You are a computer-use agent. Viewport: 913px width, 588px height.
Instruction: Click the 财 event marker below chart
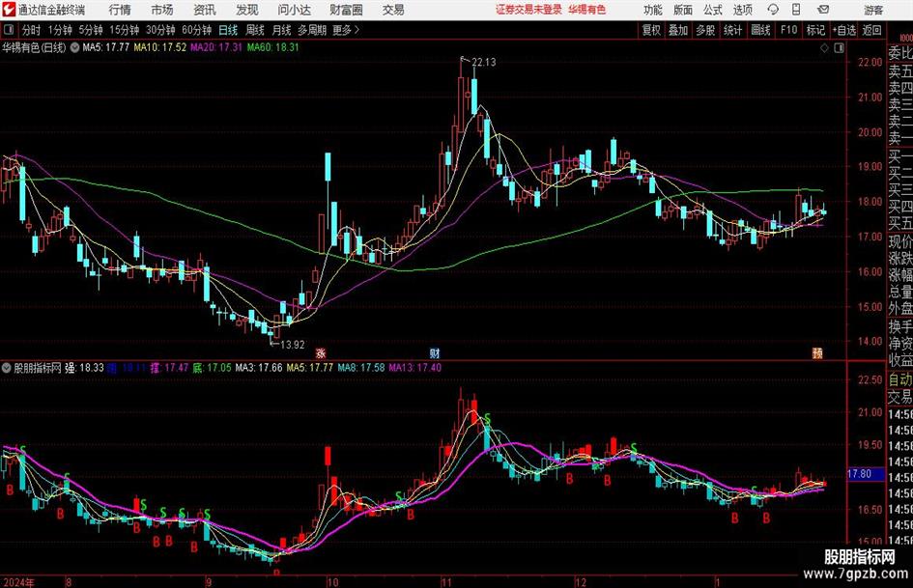coord(435,352)
